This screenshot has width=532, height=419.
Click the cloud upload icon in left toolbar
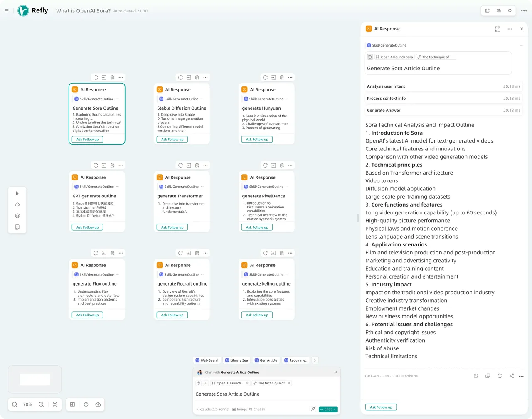17,205
